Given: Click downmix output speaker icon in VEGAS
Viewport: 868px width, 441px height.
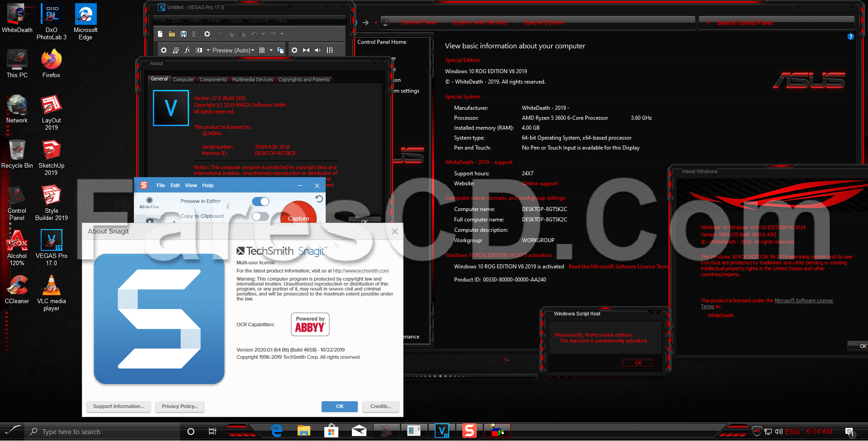Looking at the screenshot, I should click(318, 50).
